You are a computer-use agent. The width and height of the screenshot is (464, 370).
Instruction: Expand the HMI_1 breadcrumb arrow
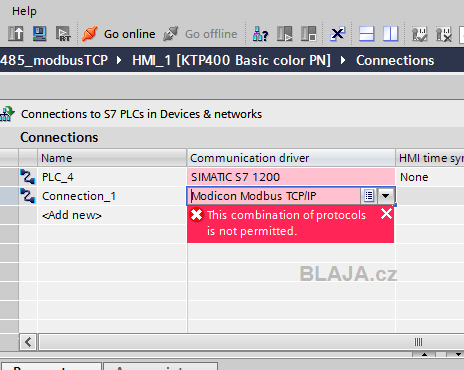343,60
